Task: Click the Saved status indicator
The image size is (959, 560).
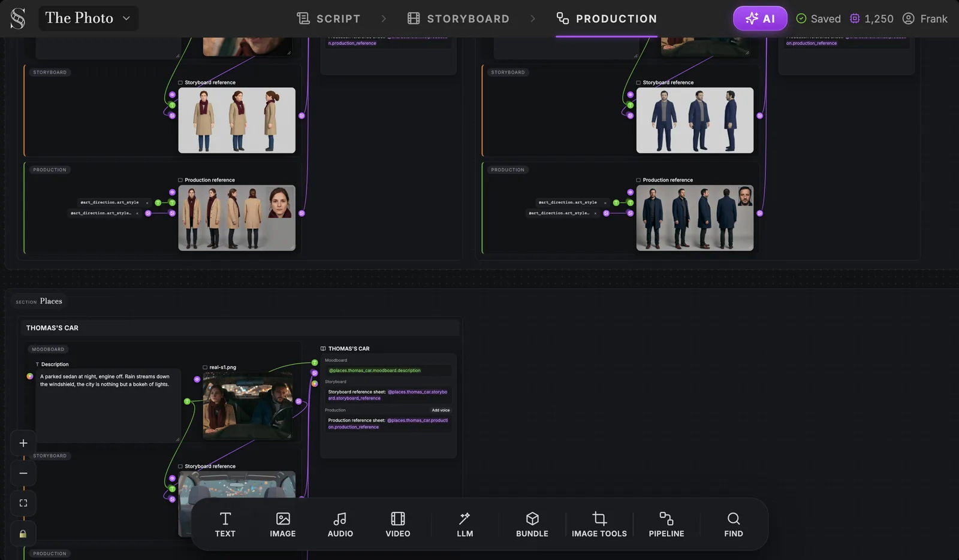Action: point(818,19)
